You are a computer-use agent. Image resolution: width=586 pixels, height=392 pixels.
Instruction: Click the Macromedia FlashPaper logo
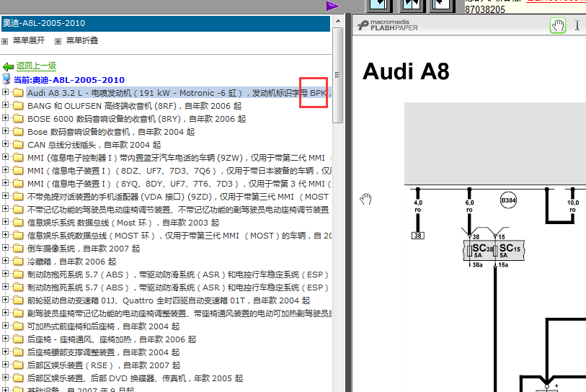tap(387, 25)
